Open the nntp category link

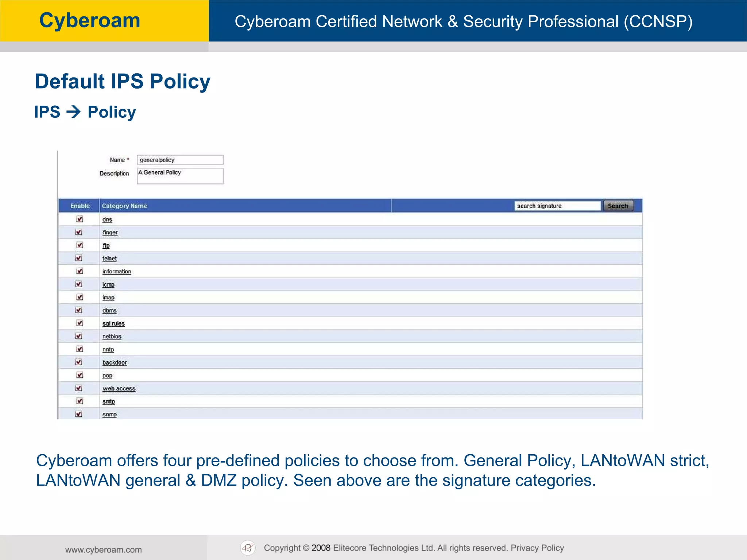point(108,350)
